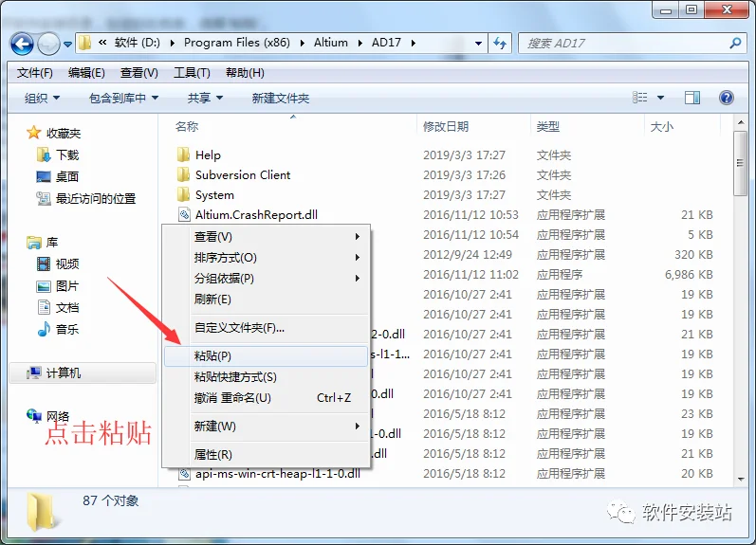Open 查看(V) submenu in context menu
The height and width of the screenshot is (545, 756).
click(x=267, y=237)
